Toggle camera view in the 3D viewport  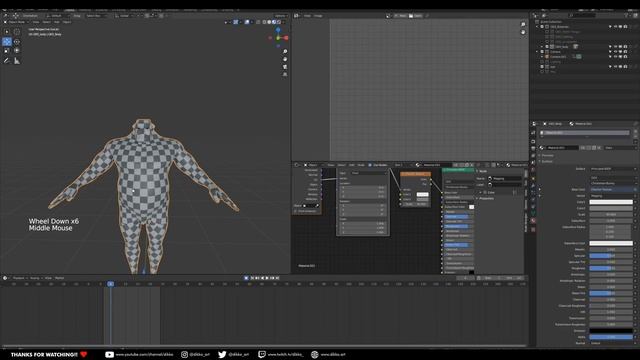(x=285, y=67)
